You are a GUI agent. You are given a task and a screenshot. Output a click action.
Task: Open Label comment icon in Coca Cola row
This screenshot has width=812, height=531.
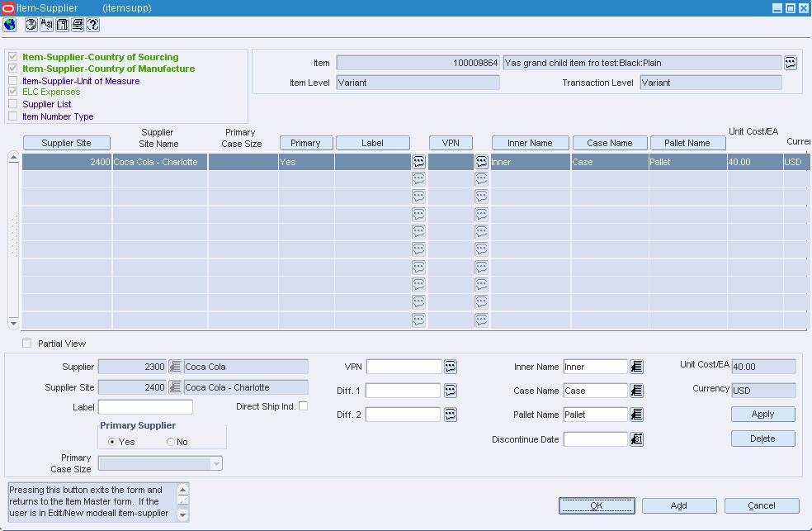(x=418, y=162)
